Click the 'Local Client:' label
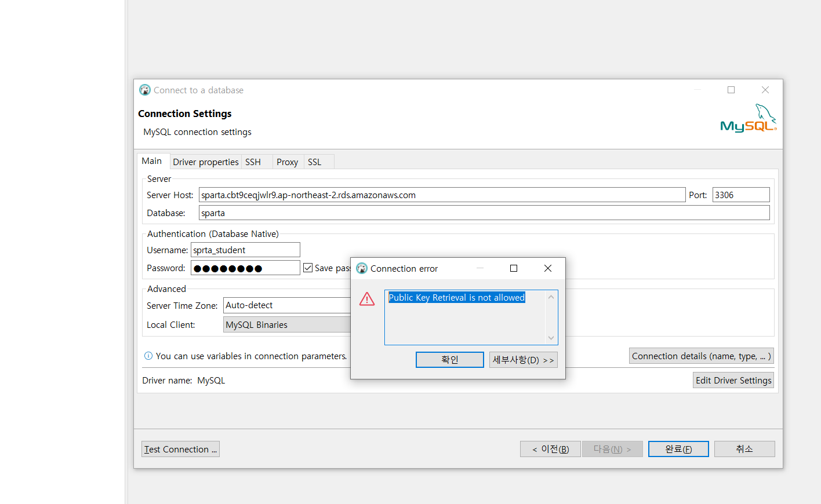 [171, 324]
